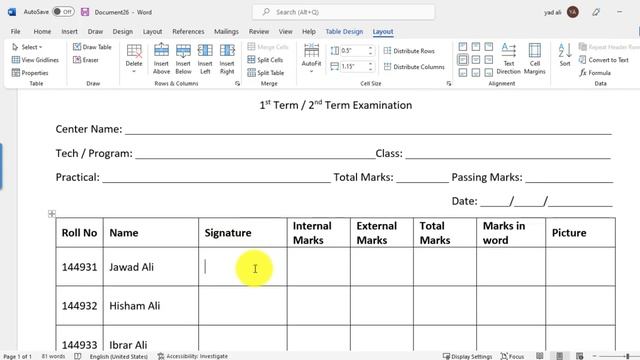
Task: Click the Signature header cell
Action: (242, 233)
